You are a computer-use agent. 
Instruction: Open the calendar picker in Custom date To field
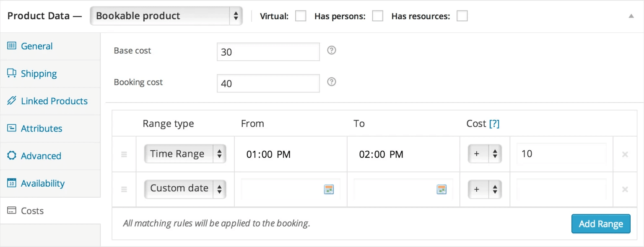(x=441, y=189)
